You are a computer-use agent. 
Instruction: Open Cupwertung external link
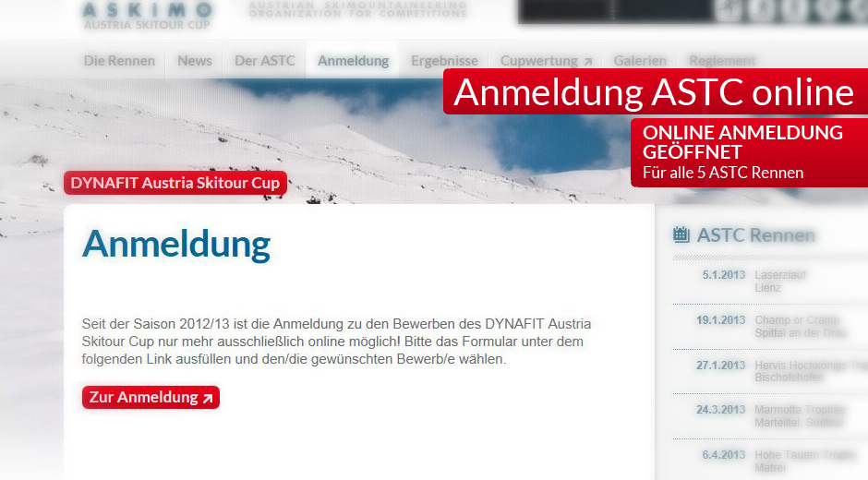[546, 61]
